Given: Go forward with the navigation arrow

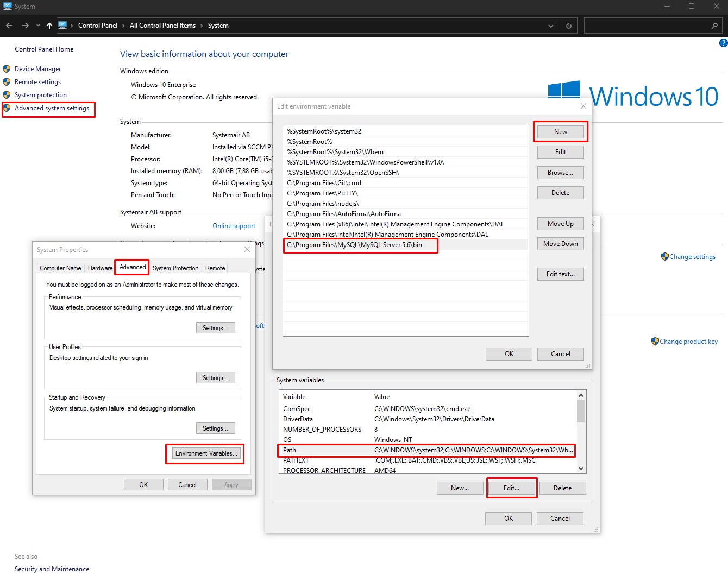Looking at the screenshot, I should [26, 26].
